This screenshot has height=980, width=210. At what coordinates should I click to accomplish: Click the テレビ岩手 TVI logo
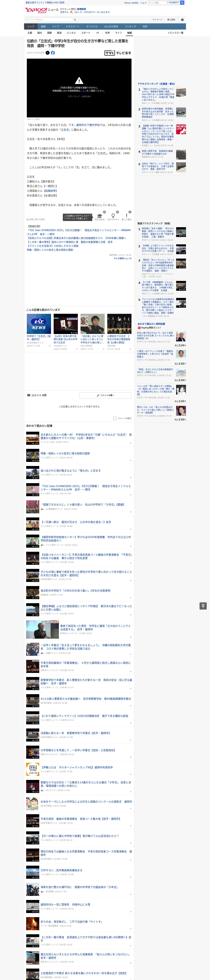[118, 53]
